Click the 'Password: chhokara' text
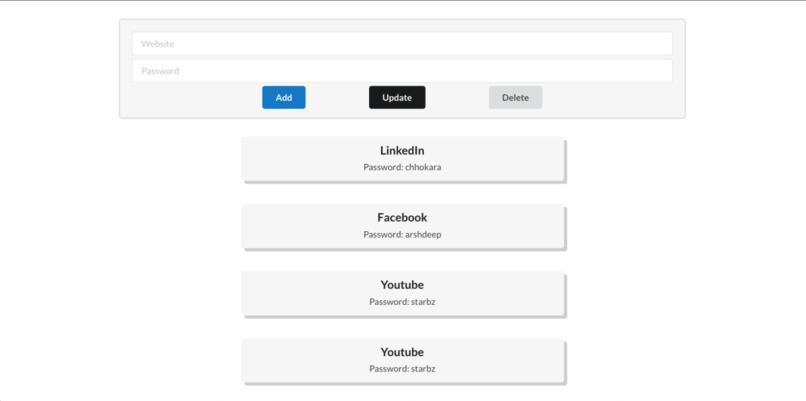 point(402,167)
